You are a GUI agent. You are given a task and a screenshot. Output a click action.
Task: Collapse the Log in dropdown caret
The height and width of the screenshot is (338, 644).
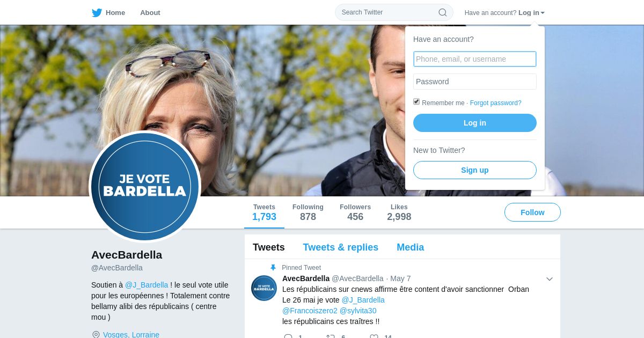pos(543,13)
